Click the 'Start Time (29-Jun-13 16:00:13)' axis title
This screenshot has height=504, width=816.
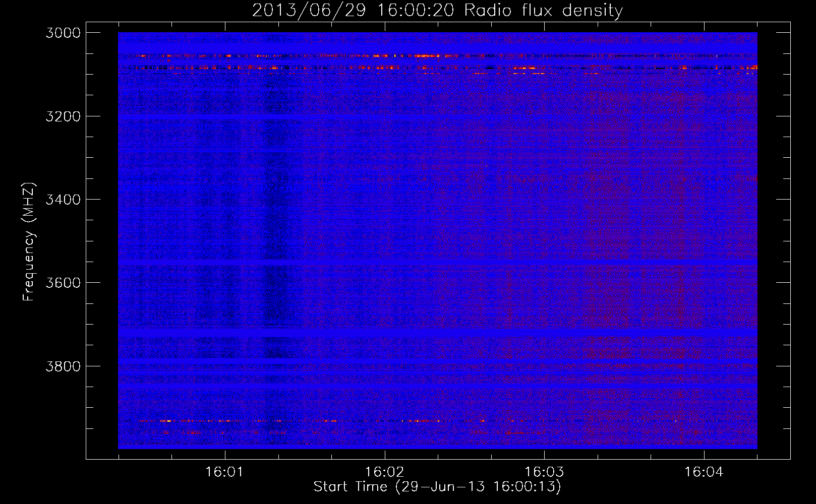click(x=437, y=487)
